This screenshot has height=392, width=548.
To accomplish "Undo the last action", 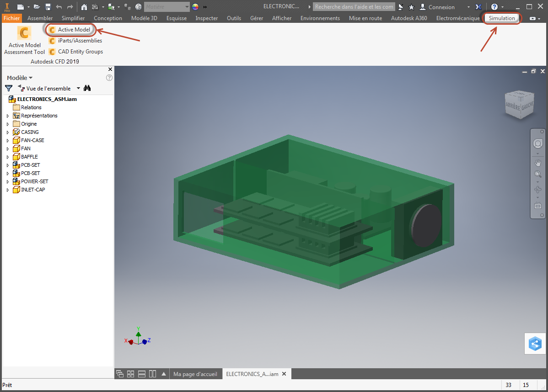I will pyautogui.click(x=59, y=7).
